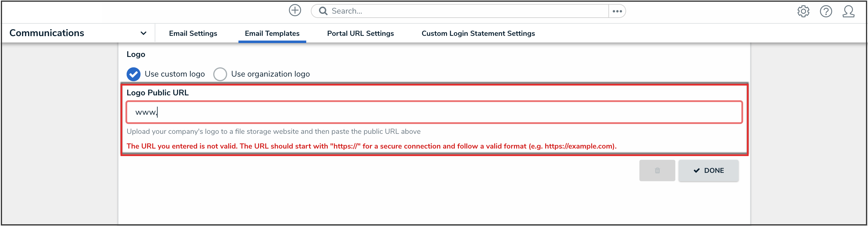Click the Logo Public URL label
The height and width of the screenshot is (226, 868).
pos(157,93)
